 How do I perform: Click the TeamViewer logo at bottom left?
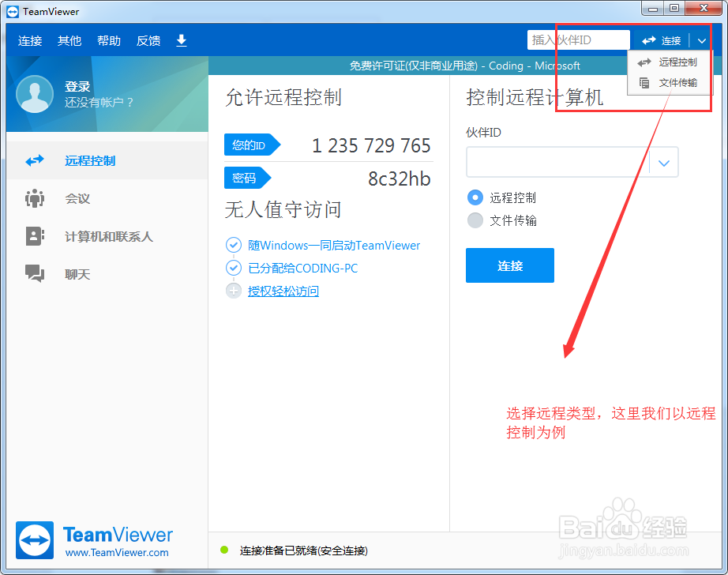[x=35, y=540]
